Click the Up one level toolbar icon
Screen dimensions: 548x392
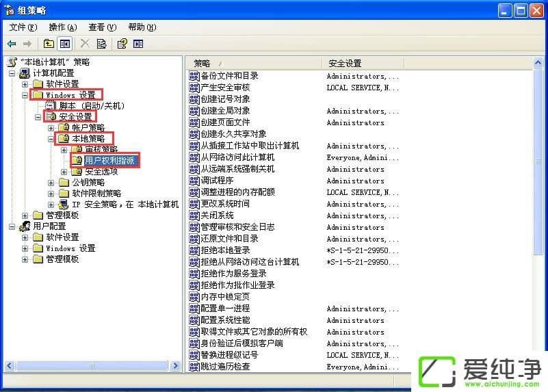49,44
